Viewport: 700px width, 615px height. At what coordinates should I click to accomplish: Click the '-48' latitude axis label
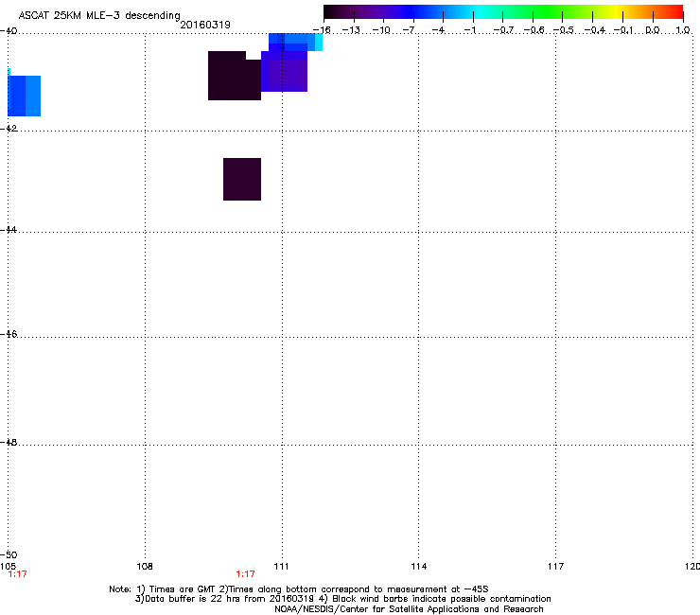click(x=9, y=442)
